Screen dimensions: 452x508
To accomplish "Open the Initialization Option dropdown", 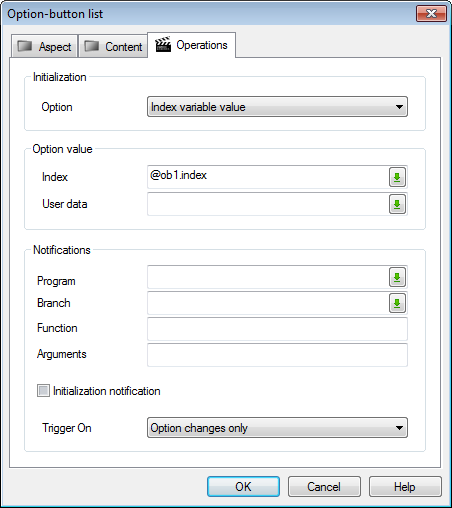I will [x=277, y=107].
